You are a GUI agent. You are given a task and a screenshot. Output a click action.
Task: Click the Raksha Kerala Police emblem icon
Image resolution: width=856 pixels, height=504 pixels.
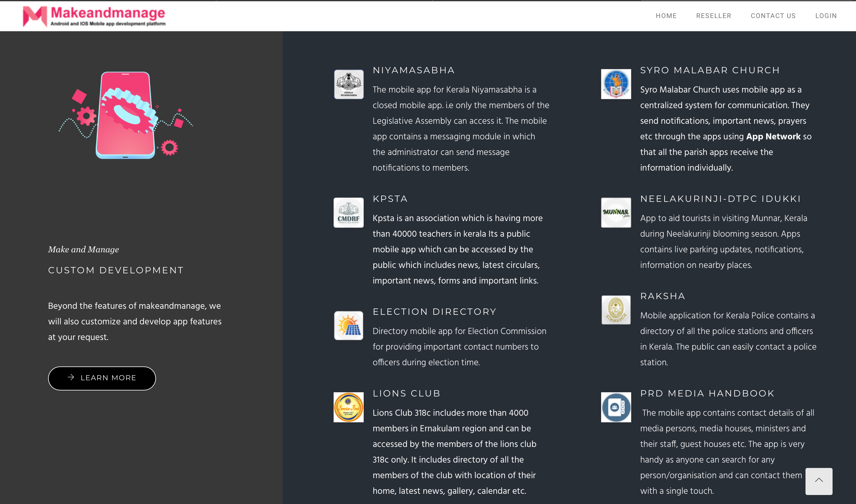616,310
